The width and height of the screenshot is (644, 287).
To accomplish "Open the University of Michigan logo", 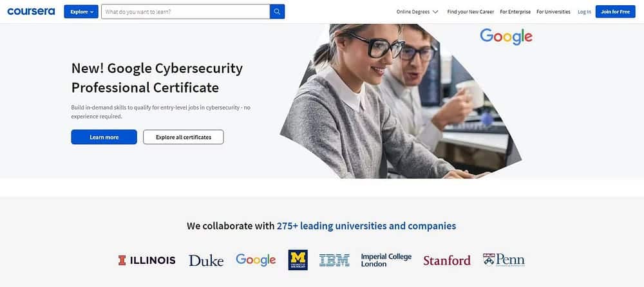I will (x=298, y=260).
